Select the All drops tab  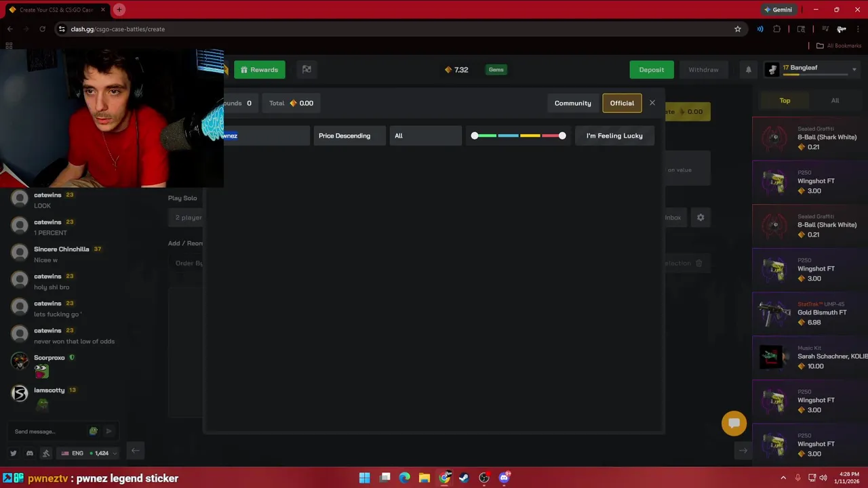click(835, 100)
